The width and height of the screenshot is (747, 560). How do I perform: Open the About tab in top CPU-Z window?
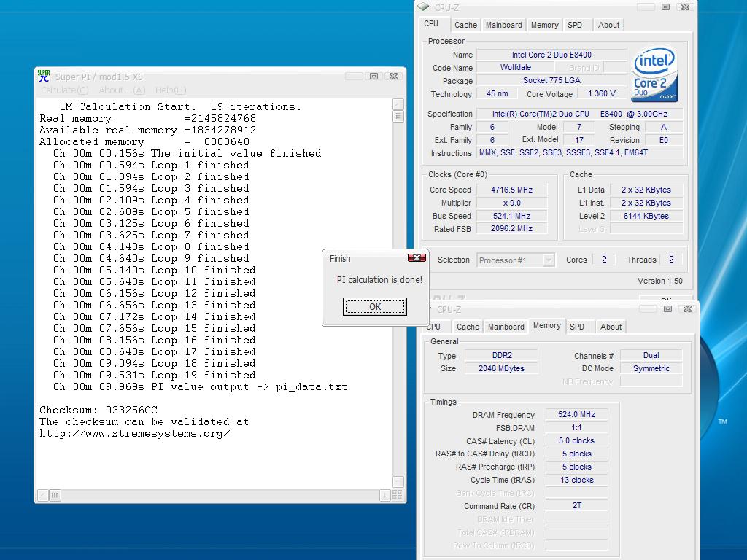tap(608, 25)
